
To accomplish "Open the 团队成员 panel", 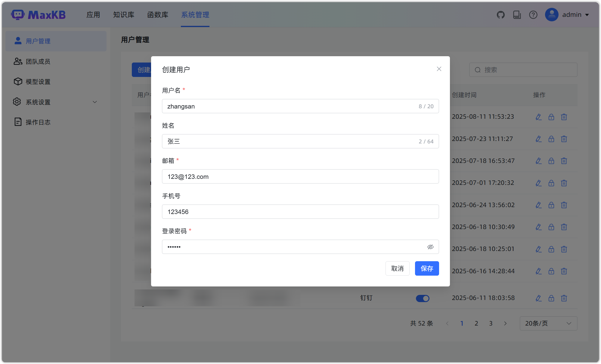I will pos(38,61).
